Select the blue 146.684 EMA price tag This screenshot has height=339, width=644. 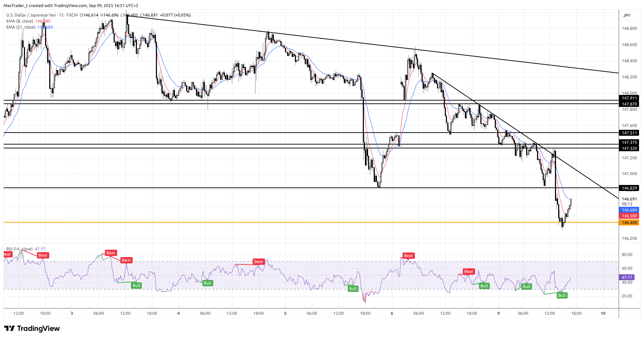point(629,210)
